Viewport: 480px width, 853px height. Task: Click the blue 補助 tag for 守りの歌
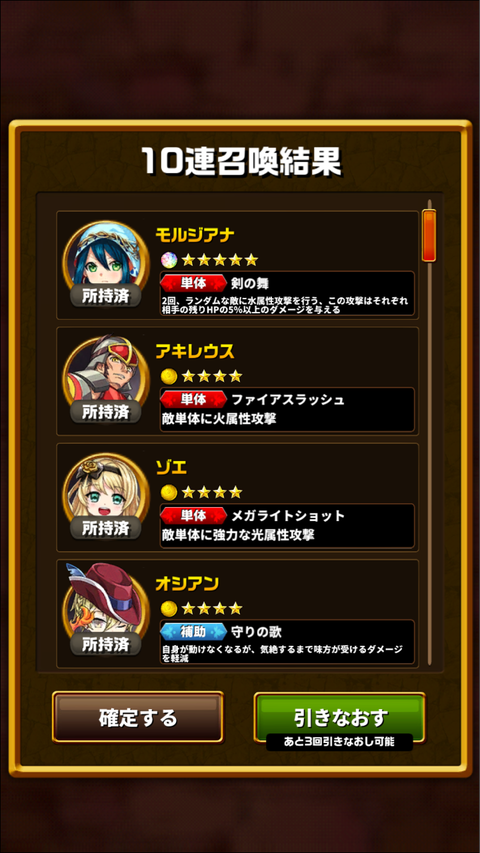click(x=193, y=632)
